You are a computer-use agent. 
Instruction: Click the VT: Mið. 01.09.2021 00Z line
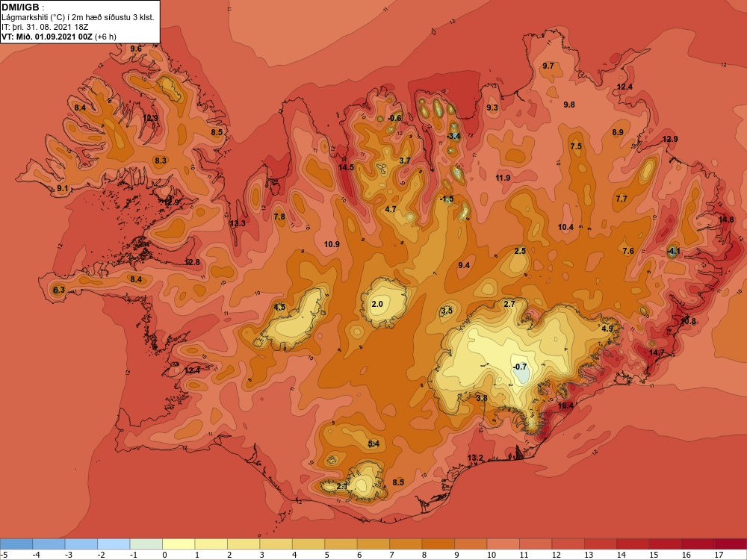[x=58, y=37]
